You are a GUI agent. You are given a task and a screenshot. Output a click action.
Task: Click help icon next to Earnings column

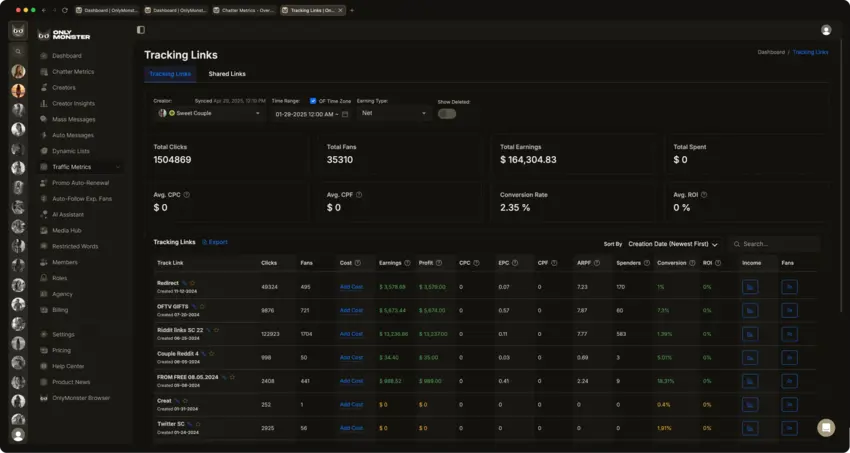point(407,263)
